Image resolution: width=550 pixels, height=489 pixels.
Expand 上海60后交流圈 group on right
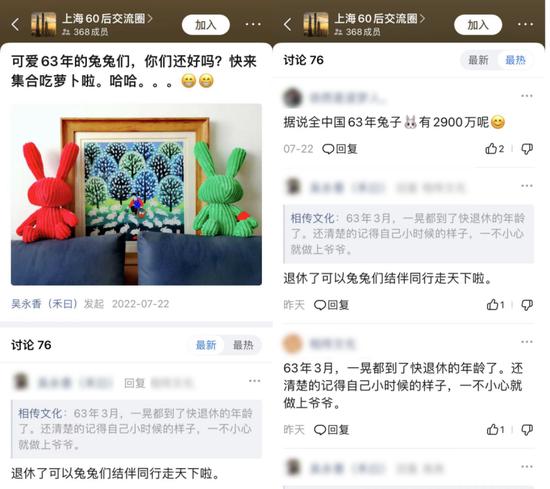380,18
